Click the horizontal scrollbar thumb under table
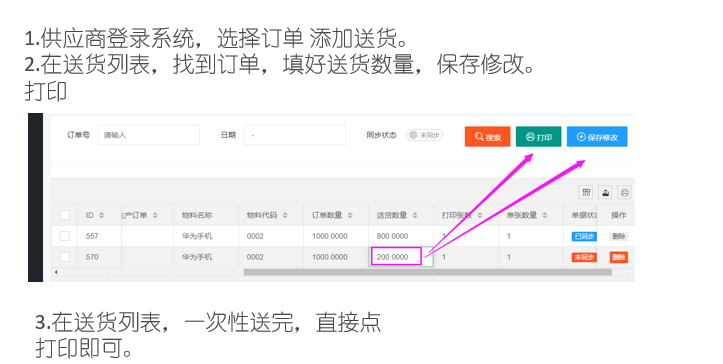 tap(427, 272)
